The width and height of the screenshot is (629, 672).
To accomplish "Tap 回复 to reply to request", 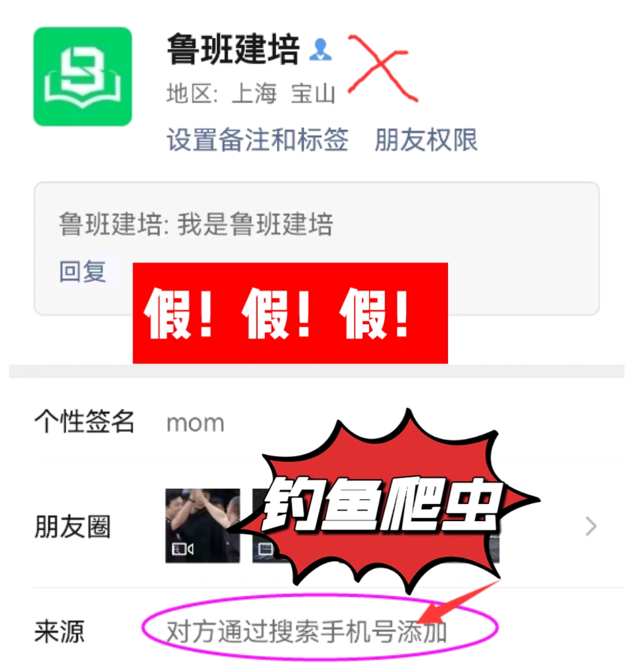I will pyautogui.click(x=83, y=271).
